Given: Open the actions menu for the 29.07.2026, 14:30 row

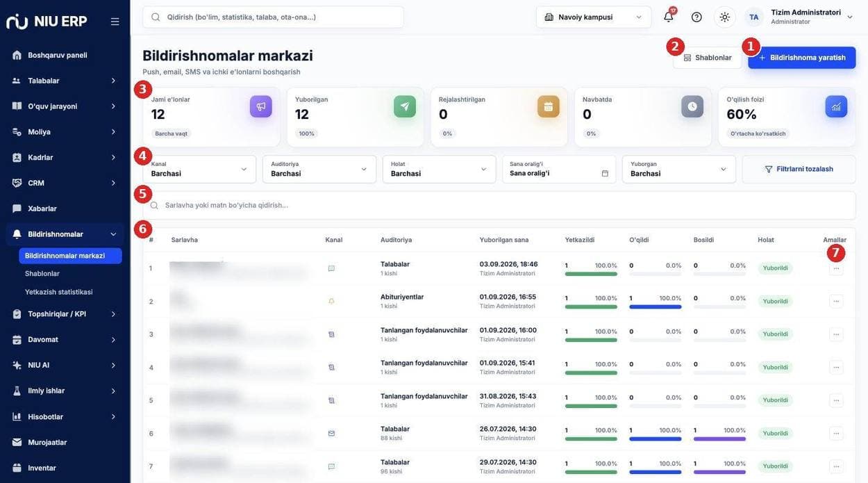Looking at the screenshot, I should click(836, 466).
